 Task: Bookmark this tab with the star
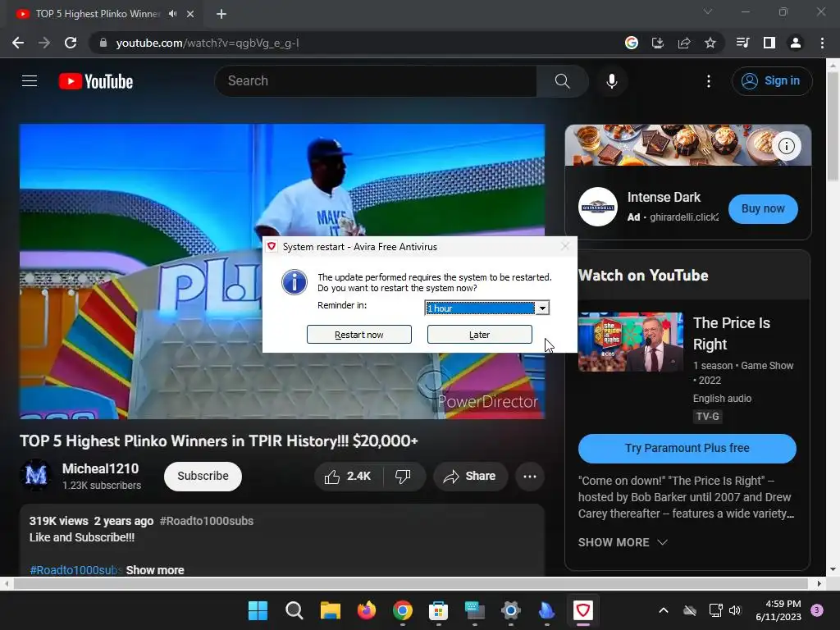[x=710, y=43]
